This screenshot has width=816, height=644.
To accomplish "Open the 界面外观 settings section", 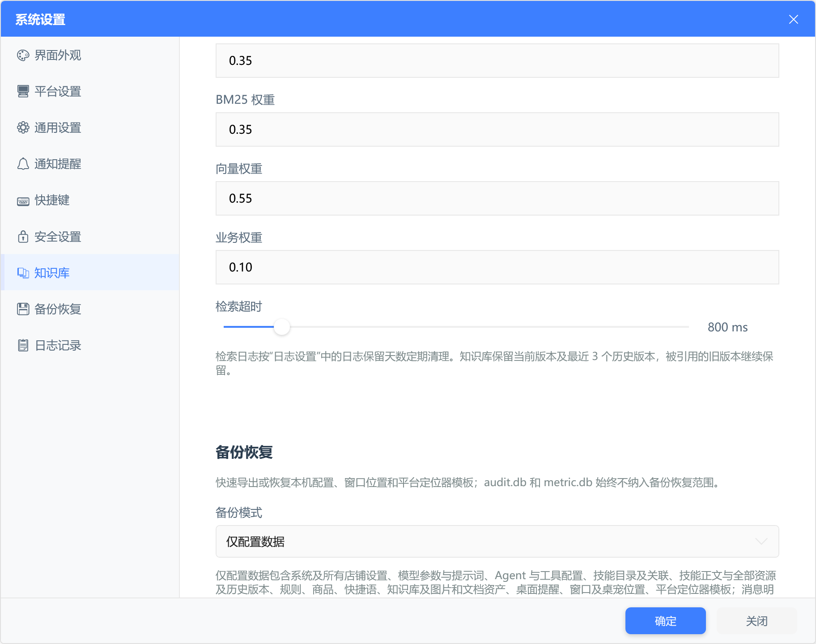I will (90, 55).
